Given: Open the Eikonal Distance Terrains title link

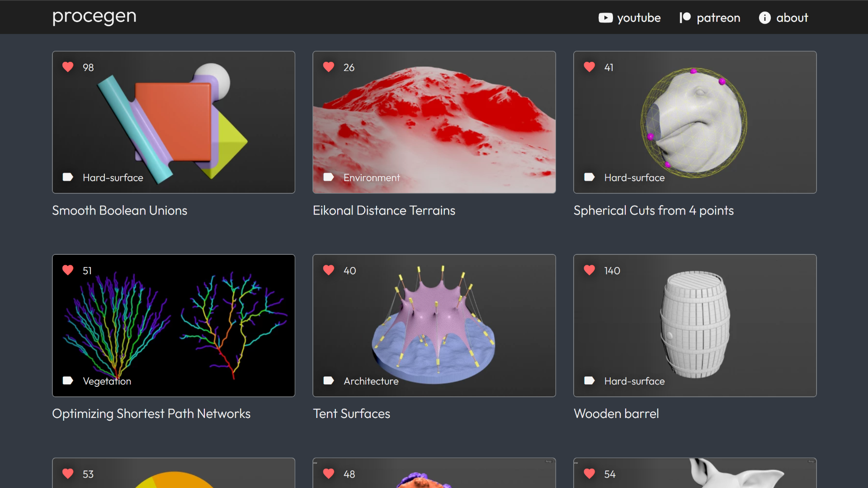Looking at the screenshot, I should pos(384,211).
